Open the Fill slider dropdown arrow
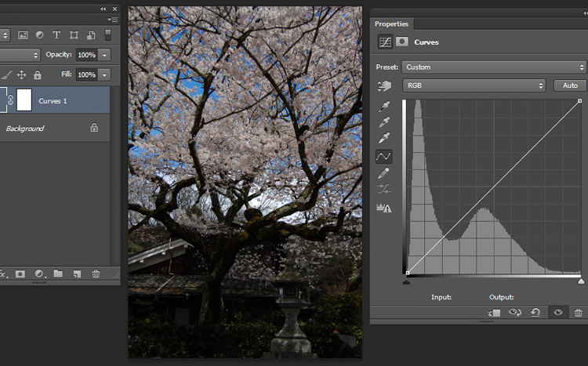The height and width of the screenshot is (366, 588). pos(104,74)
